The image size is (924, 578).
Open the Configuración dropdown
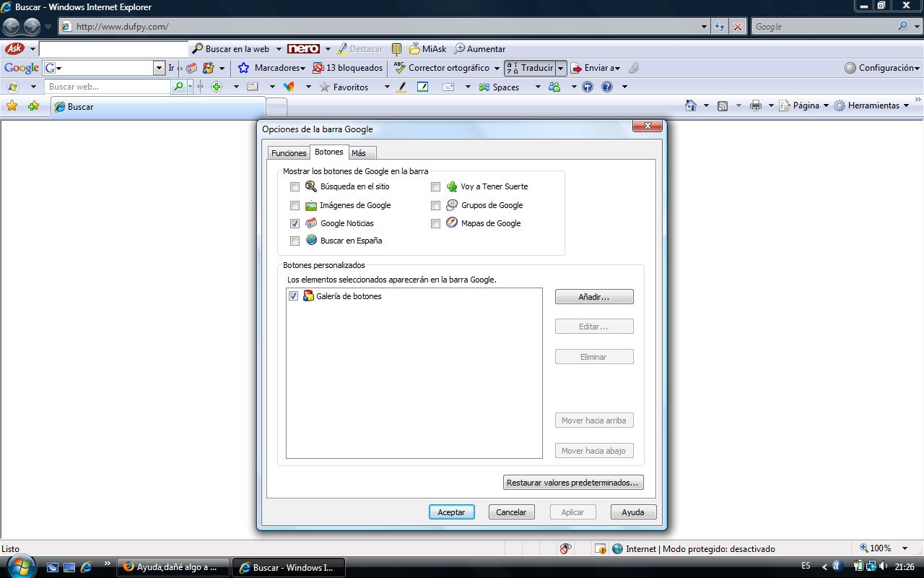coord(881,68)
